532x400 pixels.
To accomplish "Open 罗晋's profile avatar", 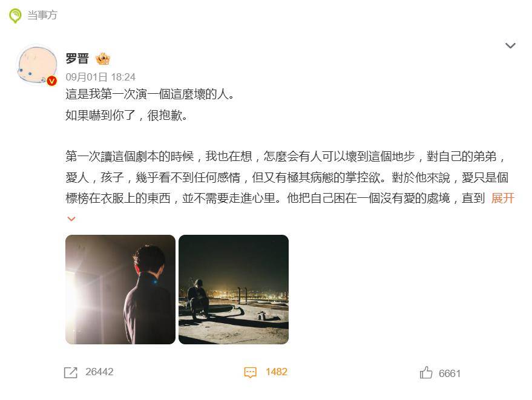I will click(38, 65).
